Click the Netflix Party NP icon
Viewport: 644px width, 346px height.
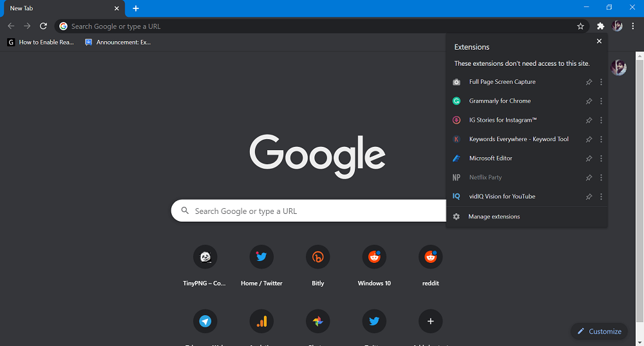click(457, 178)
